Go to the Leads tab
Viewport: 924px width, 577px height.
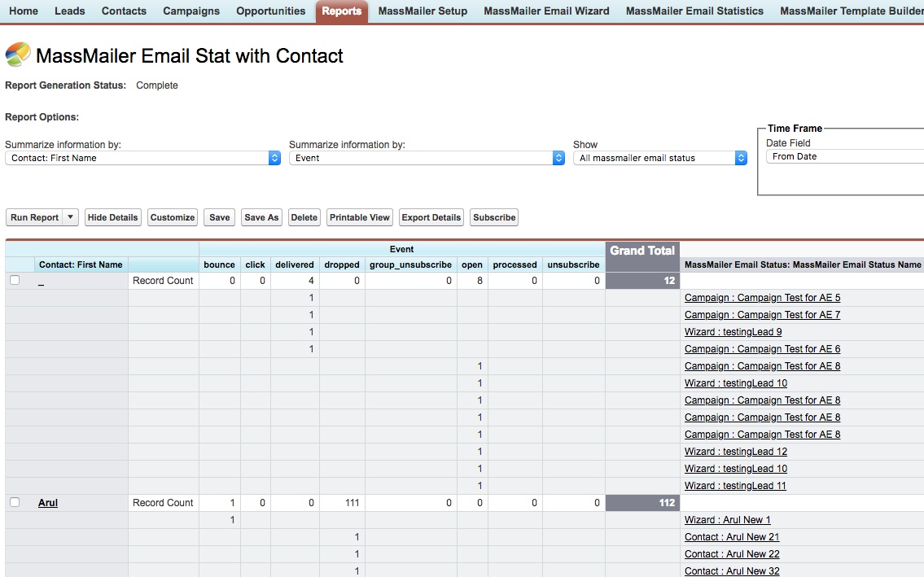[x=69, y=11]
